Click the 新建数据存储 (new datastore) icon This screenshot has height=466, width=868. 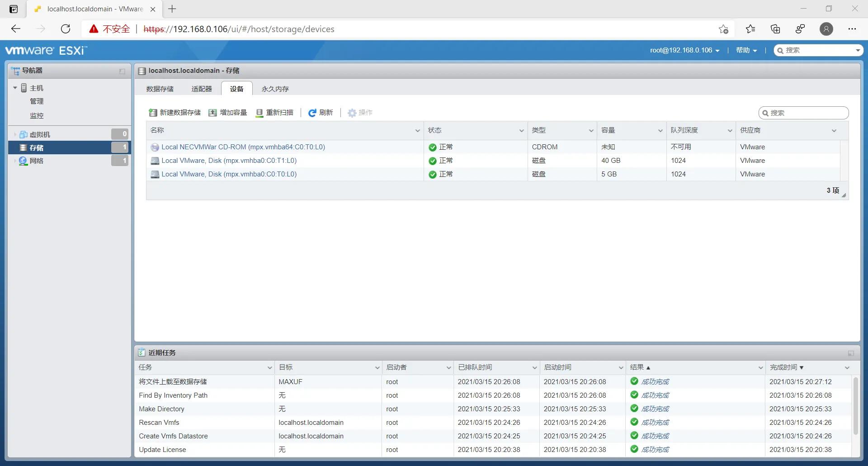click(x=153, y=113)
